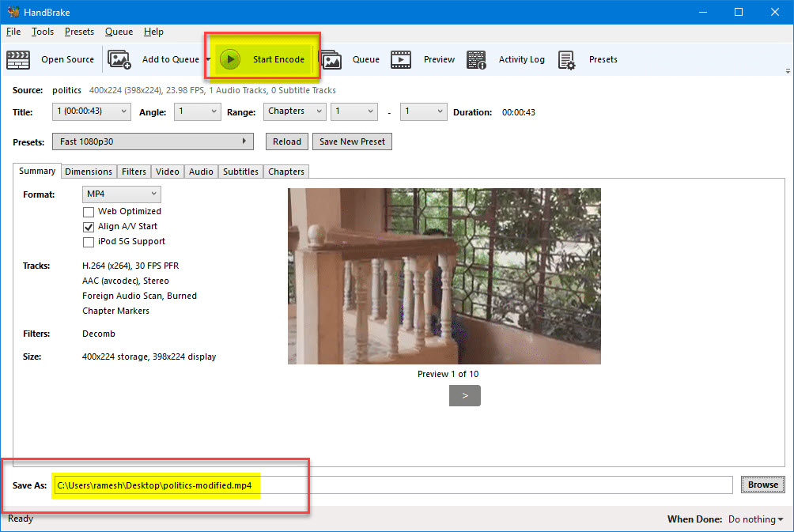Screen dimensions: 794x532
Task: Advance to the next preview image
Action: [464, 395]
